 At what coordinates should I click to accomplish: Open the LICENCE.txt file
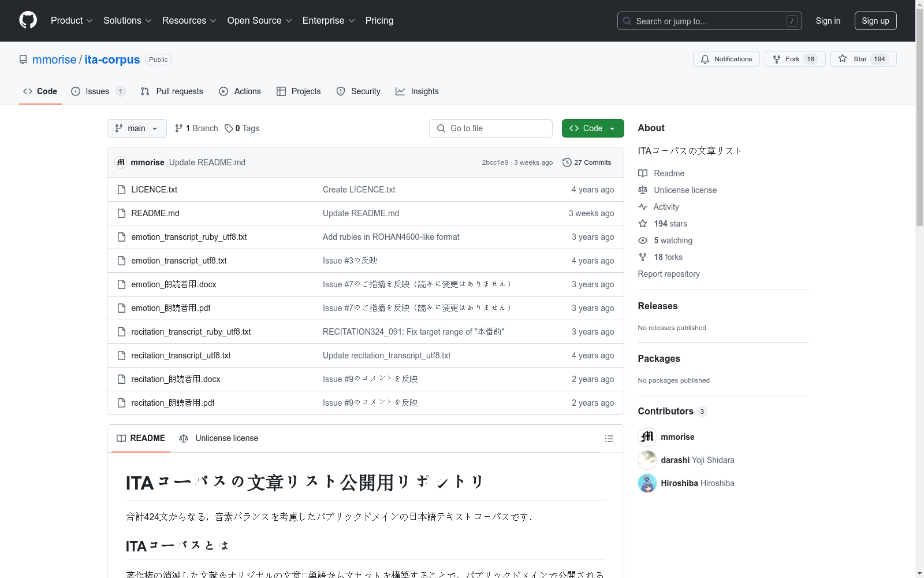[x=154, y=190]
